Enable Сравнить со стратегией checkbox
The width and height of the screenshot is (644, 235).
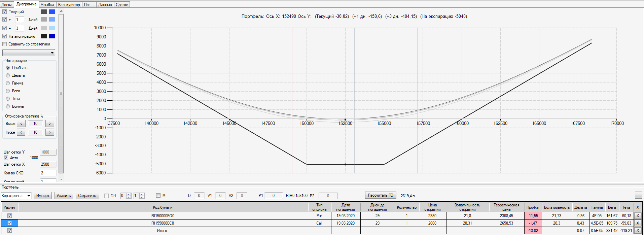point(5,44)
